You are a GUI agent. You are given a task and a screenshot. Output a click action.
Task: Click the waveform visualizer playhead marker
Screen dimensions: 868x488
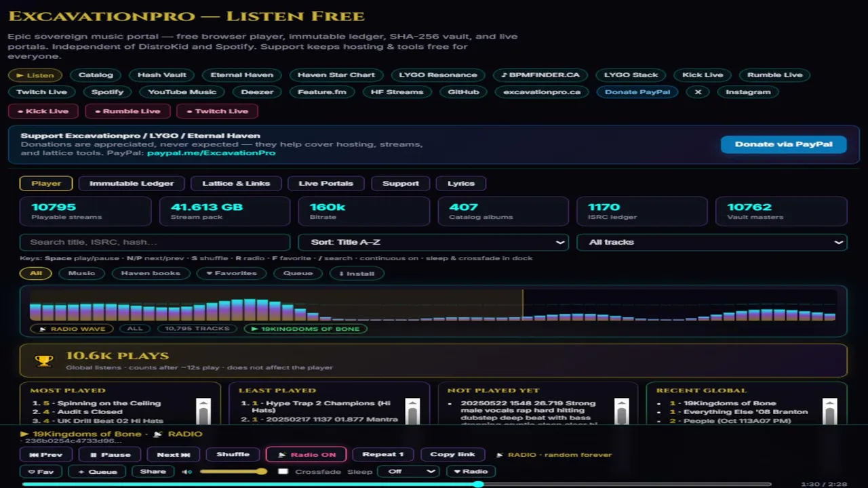tap(523, 304)
